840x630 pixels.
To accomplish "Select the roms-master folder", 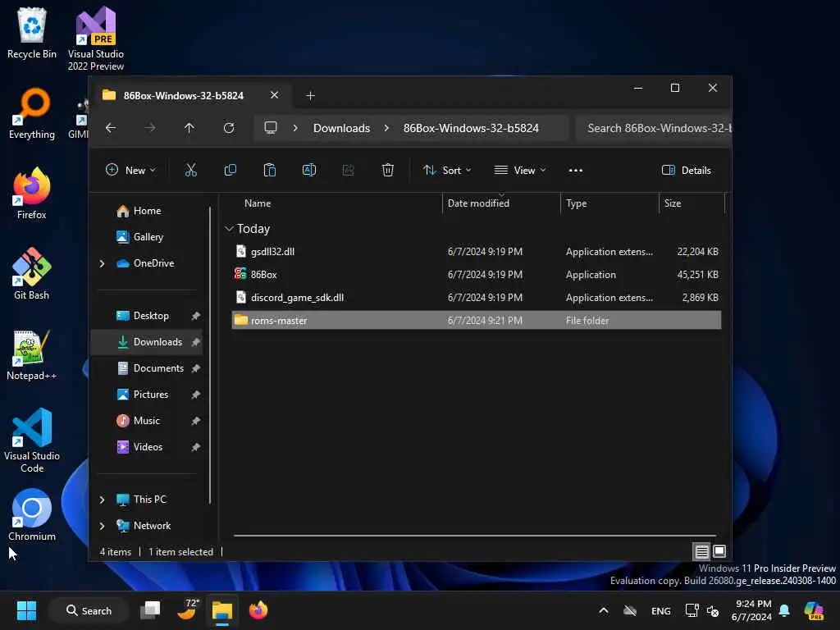I will pos(477,321).
